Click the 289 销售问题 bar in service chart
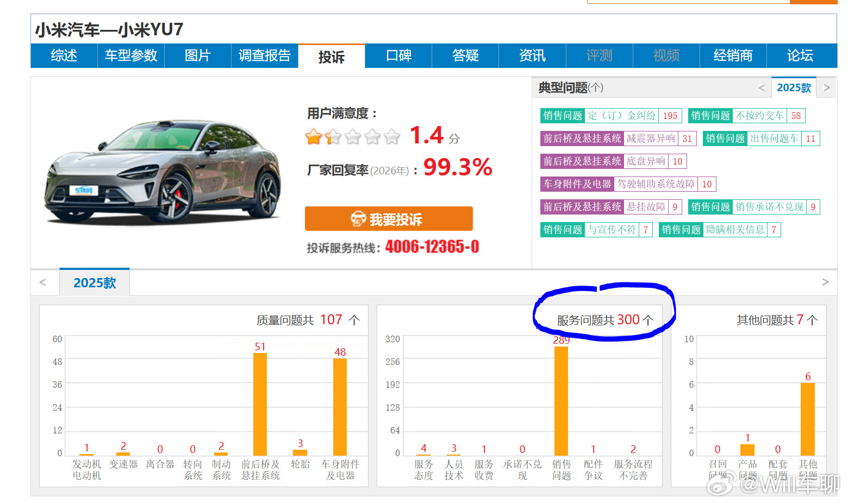The image size is (848, 504). coord(561,402)
